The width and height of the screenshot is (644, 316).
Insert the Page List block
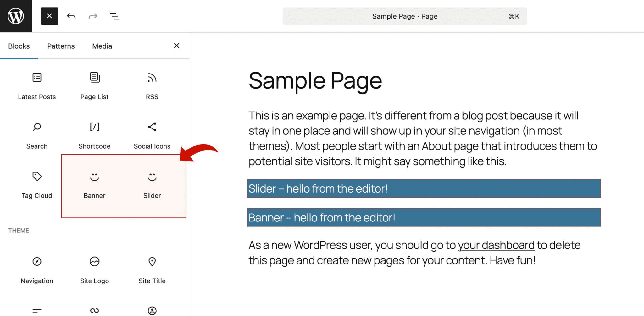94,85
